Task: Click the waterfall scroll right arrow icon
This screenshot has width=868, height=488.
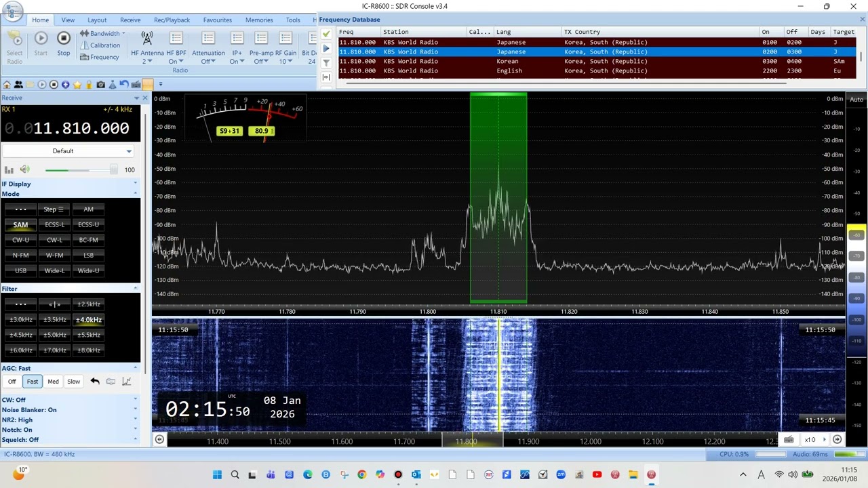Action: (x=837, y=439)
